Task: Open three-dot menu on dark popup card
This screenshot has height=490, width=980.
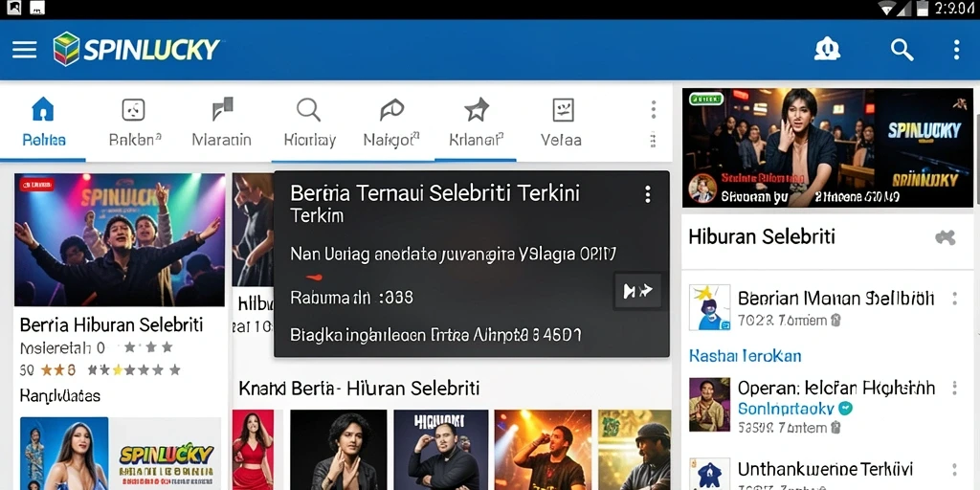Action: tap(648, 194)
